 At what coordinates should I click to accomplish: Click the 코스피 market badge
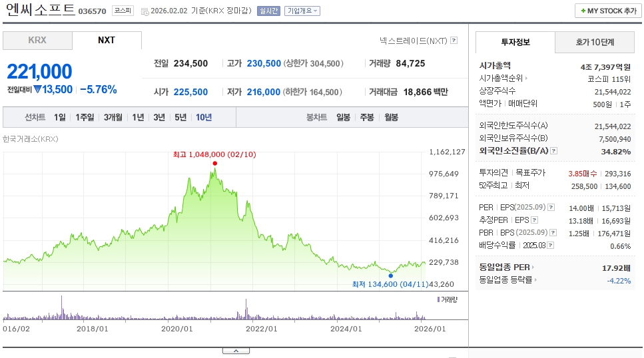(123, 11)
